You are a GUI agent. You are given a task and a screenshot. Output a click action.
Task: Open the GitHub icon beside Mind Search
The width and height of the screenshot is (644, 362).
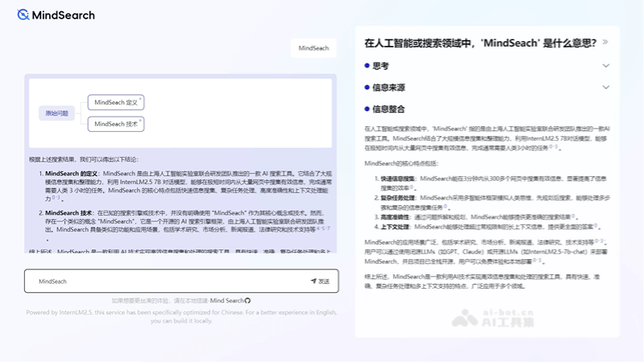click(x=248, y=300)
